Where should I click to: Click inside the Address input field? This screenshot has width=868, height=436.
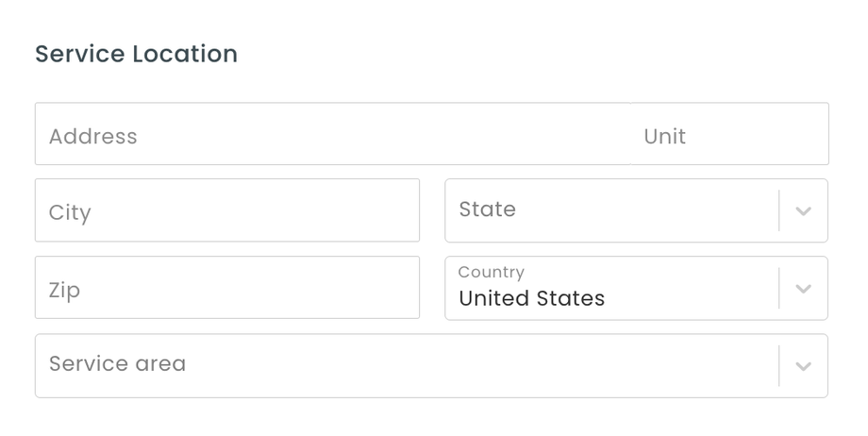click(330, 135)
